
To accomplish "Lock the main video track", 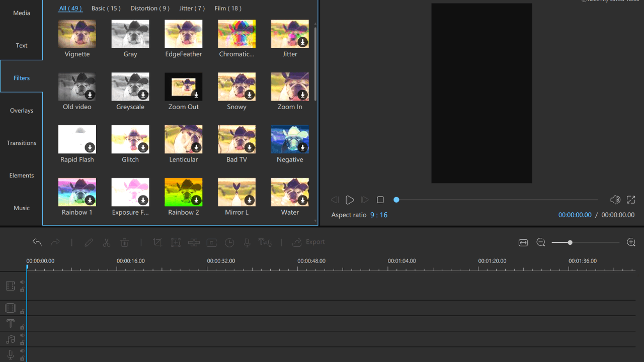I will click(22, 290).
